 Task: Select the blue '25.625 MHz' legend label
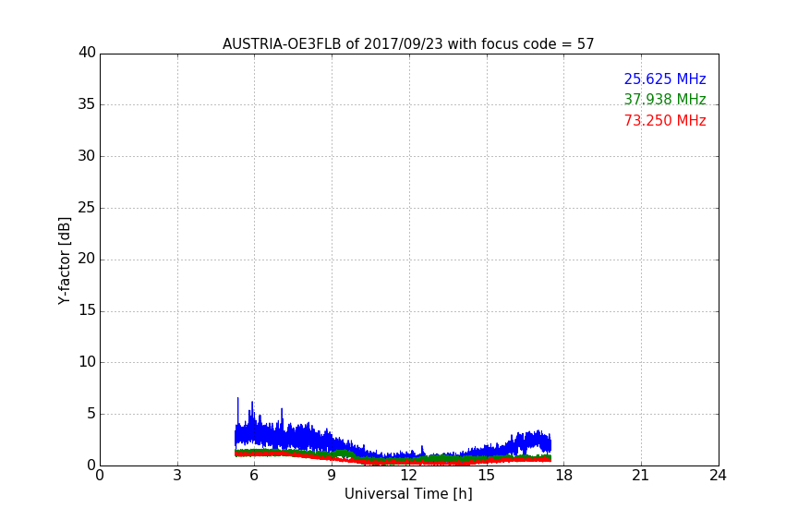tap(665, 79)
